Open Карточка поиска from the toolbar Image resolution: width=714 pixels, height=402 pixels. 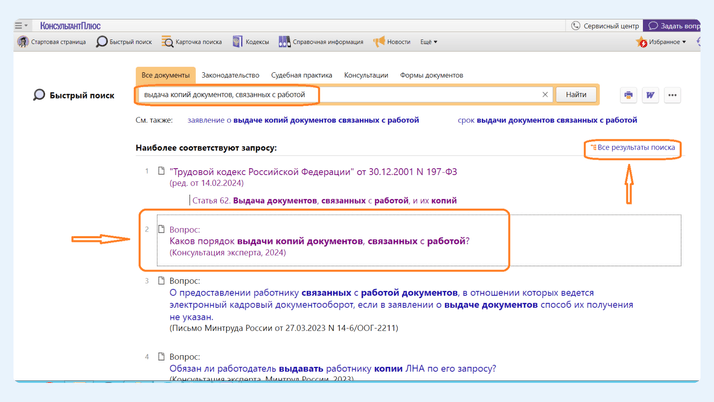[x=168, y=42]
